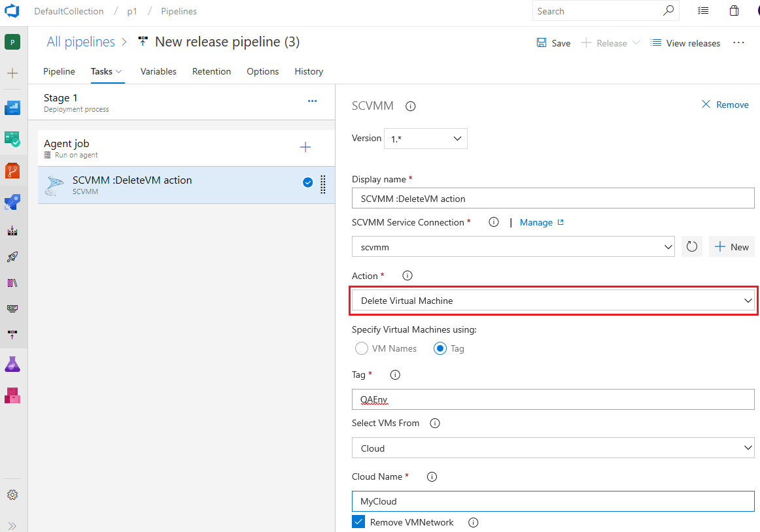Viewport: 760px width, 532px height.
Task: Click the plus icon in the left sidebar
Action: (12, 73)
